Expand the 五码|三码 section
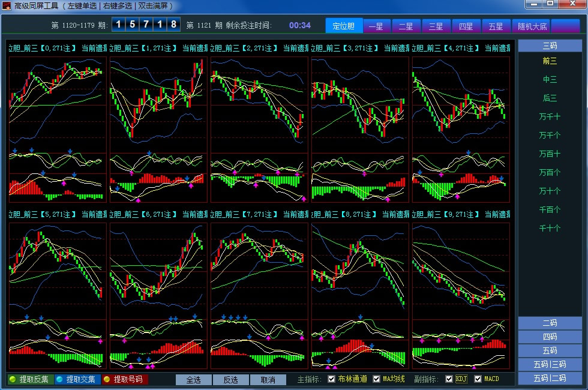This screenshot has width=588, height=390. [x=550, y=364]
